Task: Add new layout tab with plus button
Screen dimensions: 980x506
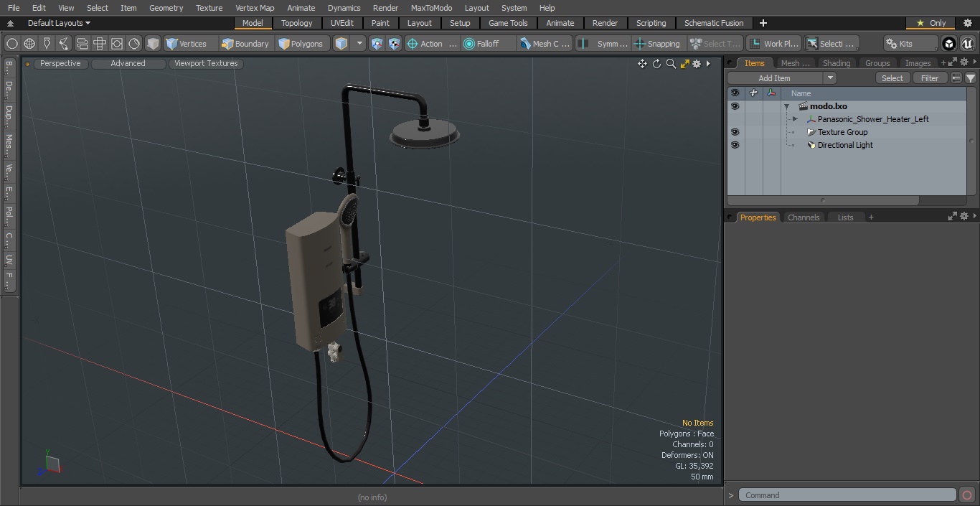Action: click(763, 23)
